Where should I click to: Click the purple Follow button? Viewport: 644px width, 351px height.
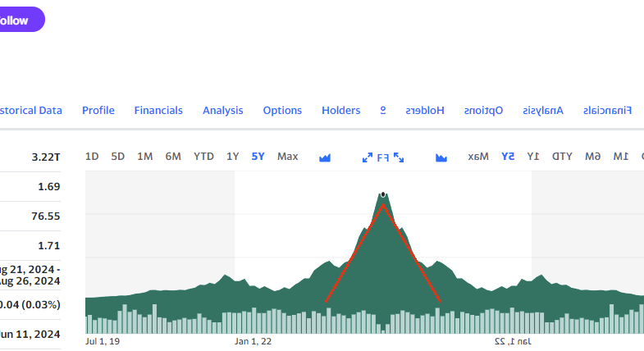[x=21, y=20]
